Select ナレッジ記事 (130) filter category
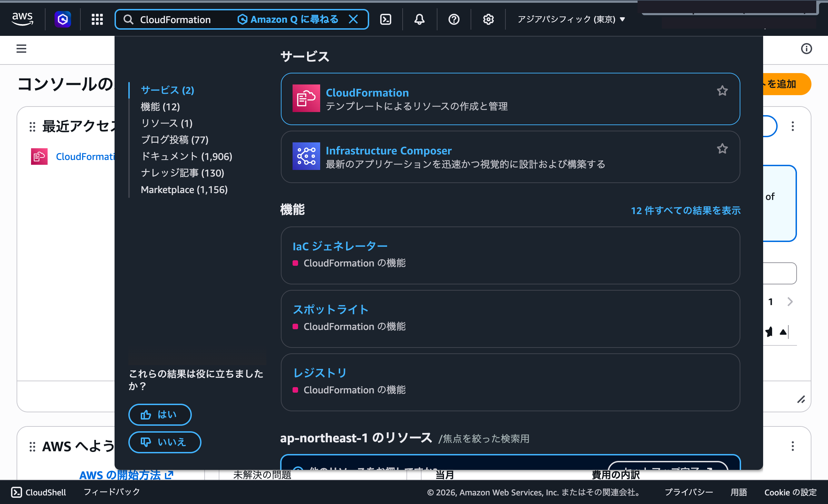 (183, 173)
